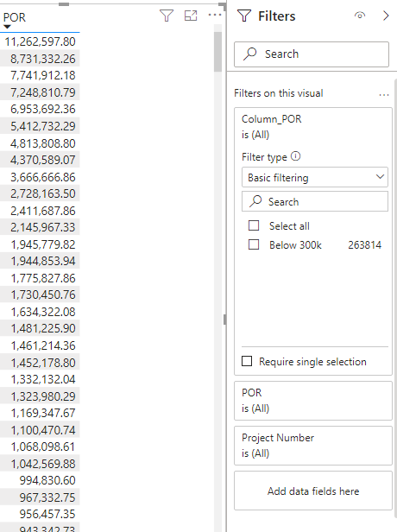Select the cell 1,323,980.29
The image size is (397, 532).
click(x=40, y=396)
